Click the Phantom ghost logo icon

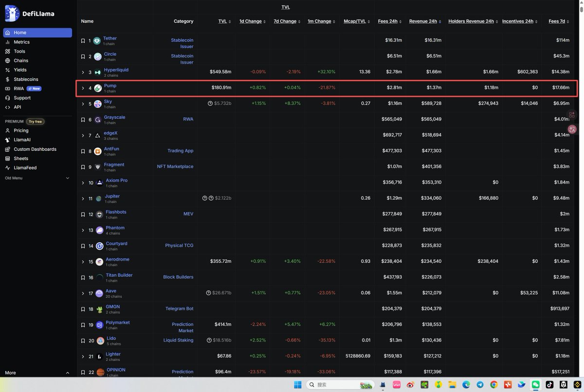click(100, 231)
